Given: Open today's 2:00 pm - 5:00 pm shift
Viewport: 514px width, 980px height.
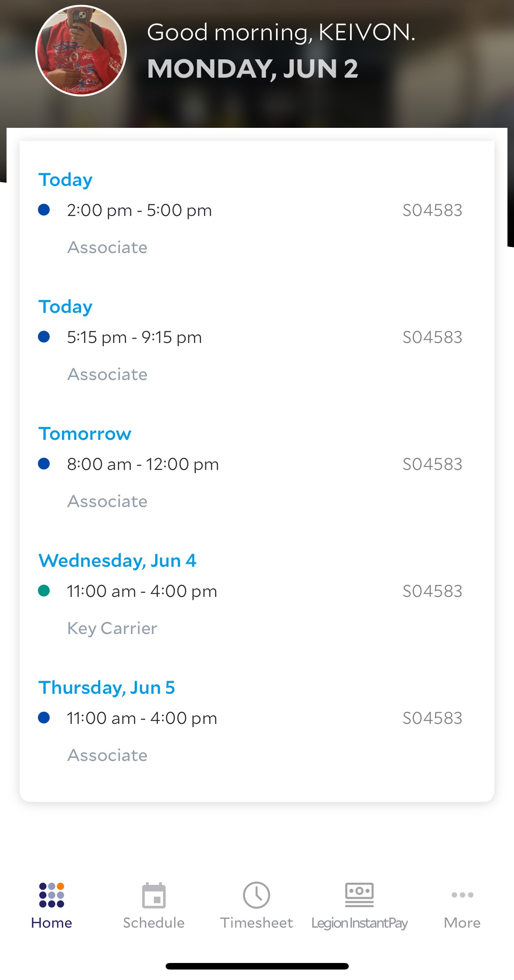Looking at the screenshot, I should tap(140, 210).
